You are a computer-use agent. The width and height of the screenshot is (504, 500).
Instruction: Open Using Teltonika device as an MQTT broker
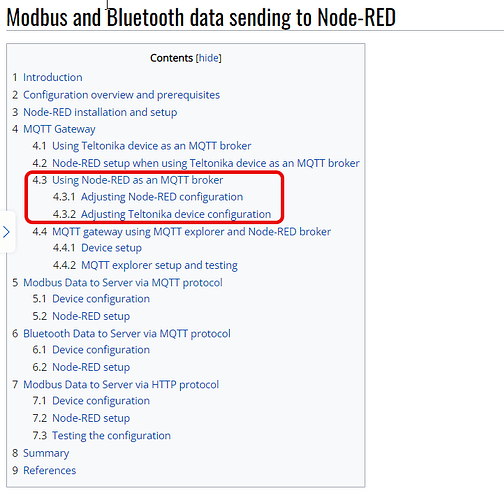click(x=152, y=146)
